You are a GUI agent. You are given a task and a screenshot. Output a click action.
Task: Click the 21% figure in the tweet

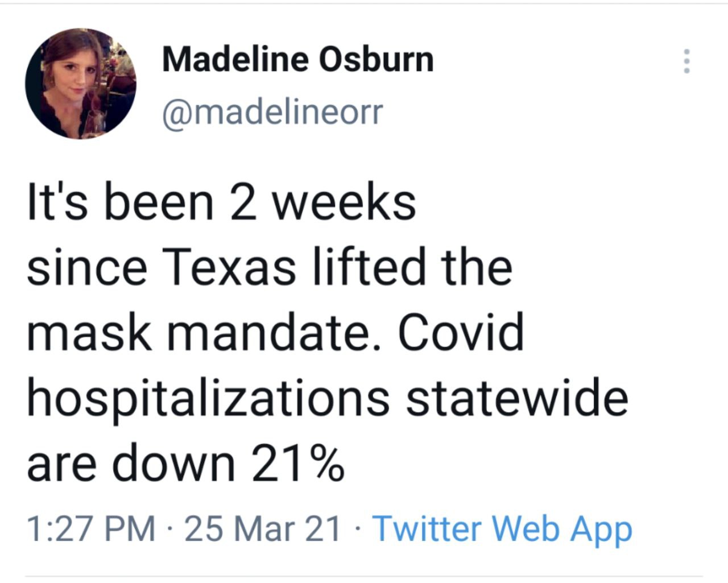click(298, 463)
